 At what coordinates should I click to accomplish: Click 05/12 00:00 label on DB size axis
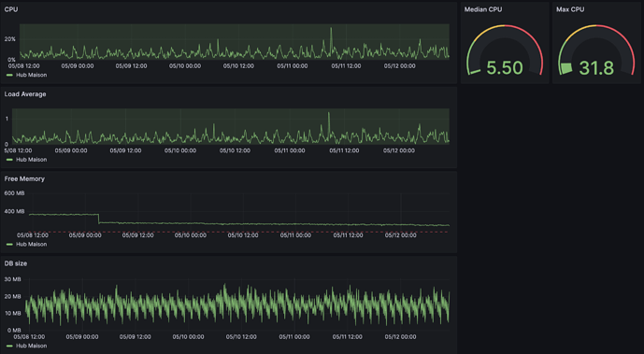click(400, 337)
